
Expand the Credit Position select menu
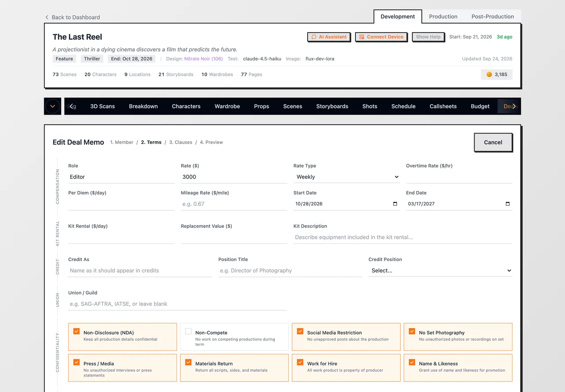441,271
